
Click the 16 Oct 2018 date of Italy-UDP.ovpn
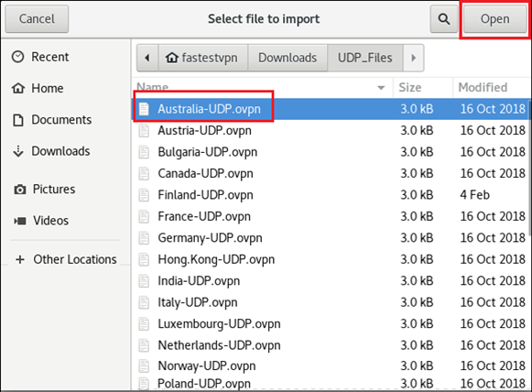coord(493,302)
